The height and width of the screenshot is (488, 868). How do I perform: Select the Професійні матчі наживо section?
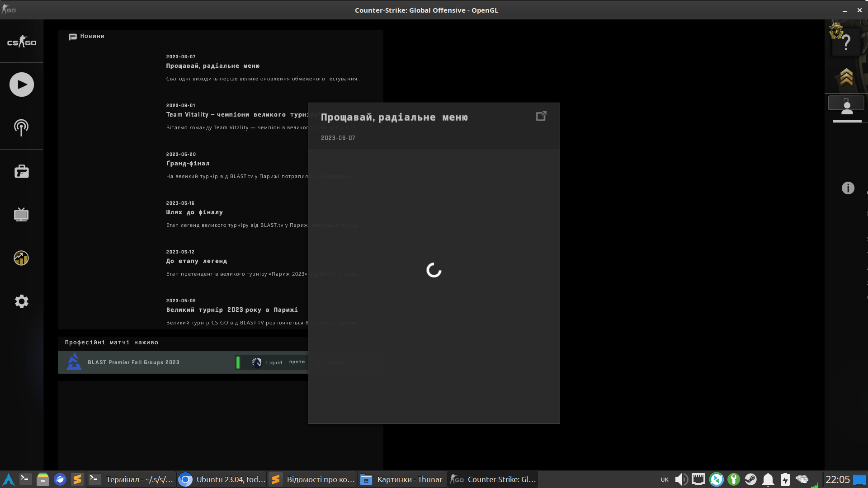[111, 342]
